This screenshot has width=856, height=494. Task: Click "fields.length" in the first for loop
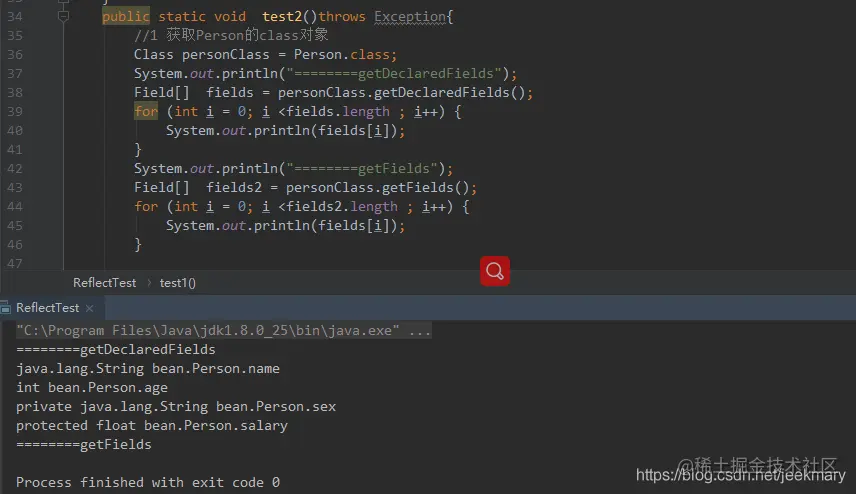coord(338,111)
